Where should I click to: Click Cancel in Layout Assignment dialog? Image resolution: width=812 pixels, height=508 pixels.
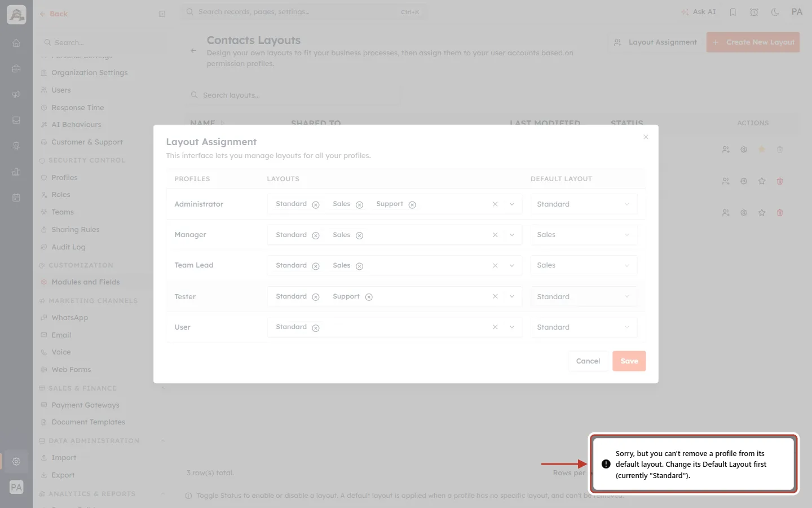point(588,361)
